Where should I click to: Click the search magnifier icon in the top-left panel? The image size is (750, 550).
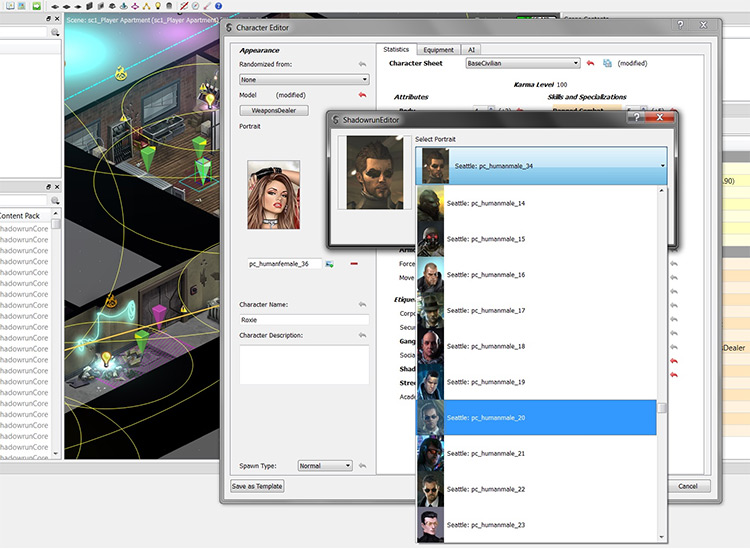[x=55, y=32]
